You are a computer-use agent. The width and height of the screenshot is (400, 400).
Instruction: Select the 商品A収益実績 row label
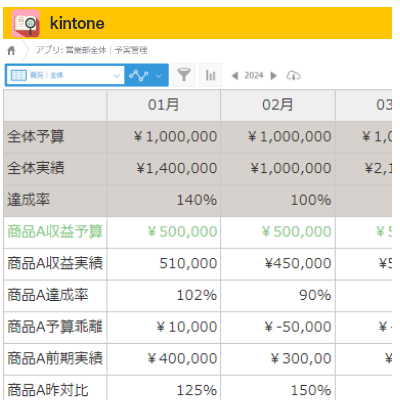[x=55, y=263]
